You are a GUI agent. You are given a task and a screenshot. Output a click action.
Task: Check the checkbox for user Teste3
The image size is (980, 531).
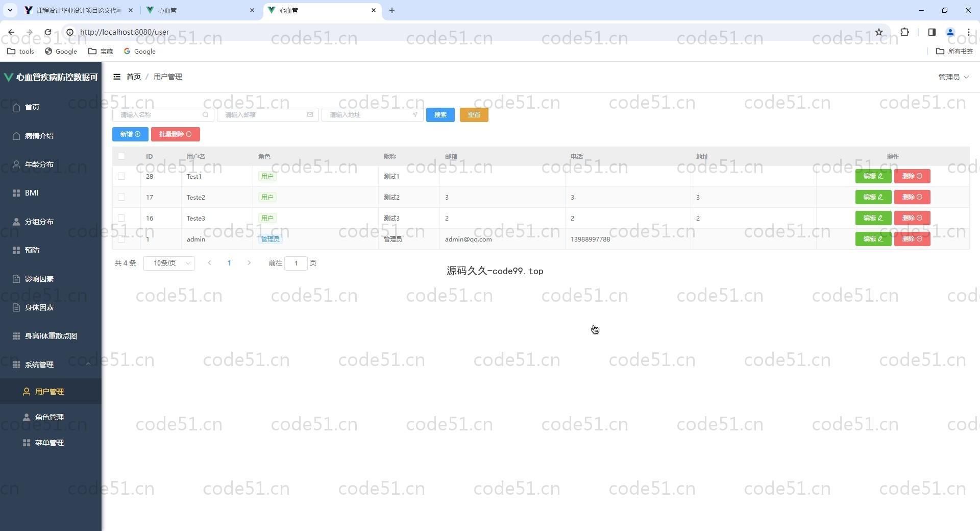pyautogui.click(x=121, y=218)
